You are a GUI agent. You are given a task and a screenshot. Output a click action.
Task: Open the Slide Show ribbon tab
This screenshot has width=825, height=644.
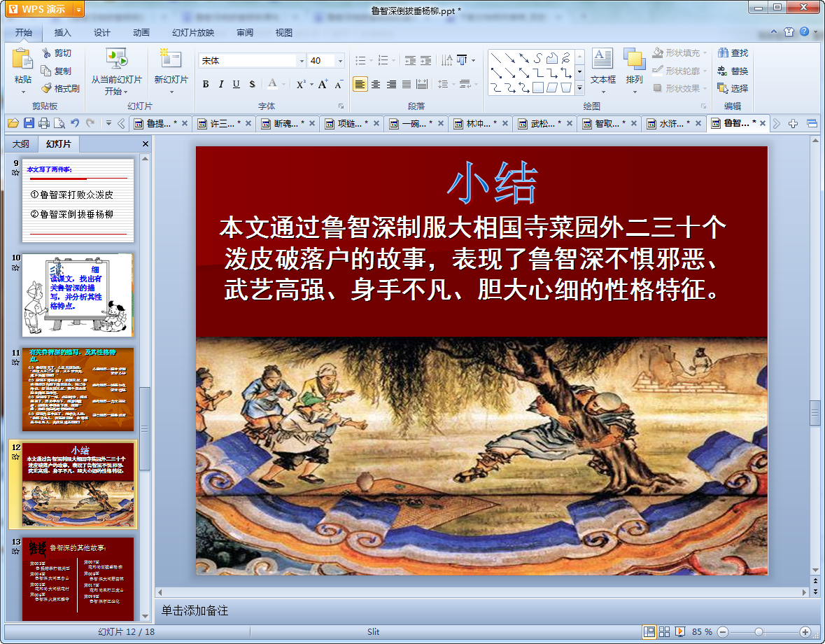pyautogui.click(x=193, y=33)
